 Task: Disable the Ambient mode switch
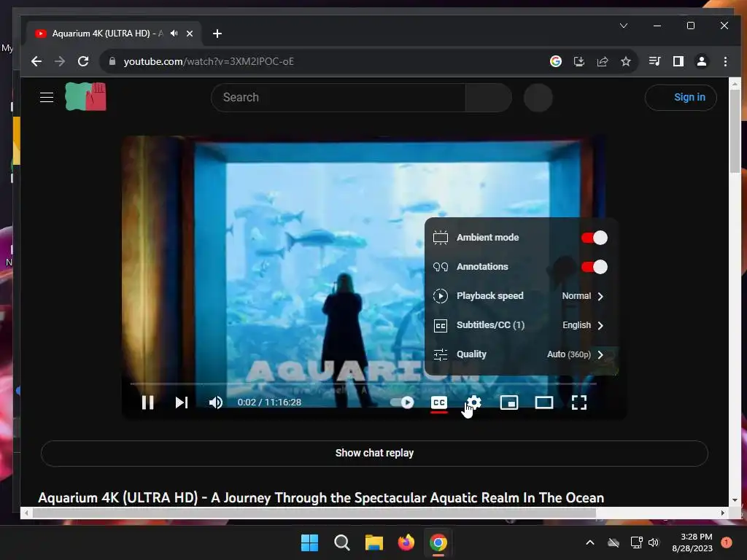pyautogui.click(x=594, y=238)
